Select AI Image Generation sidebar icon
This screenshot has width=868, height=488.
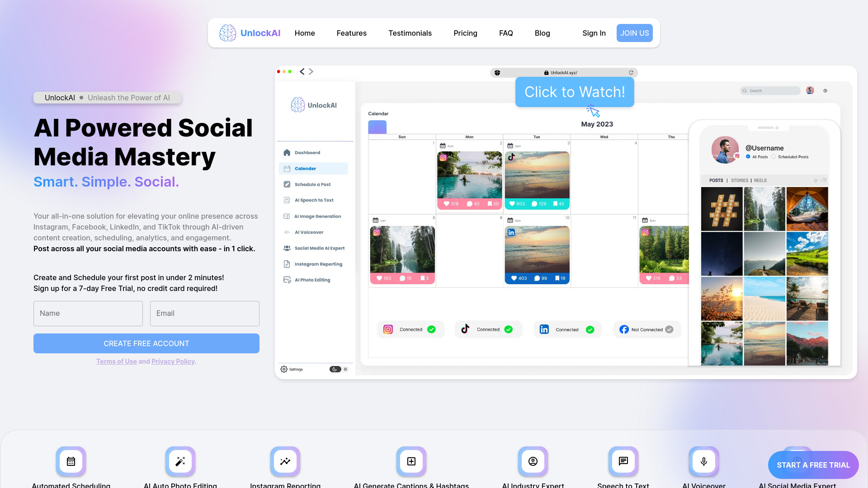[287, 216]
